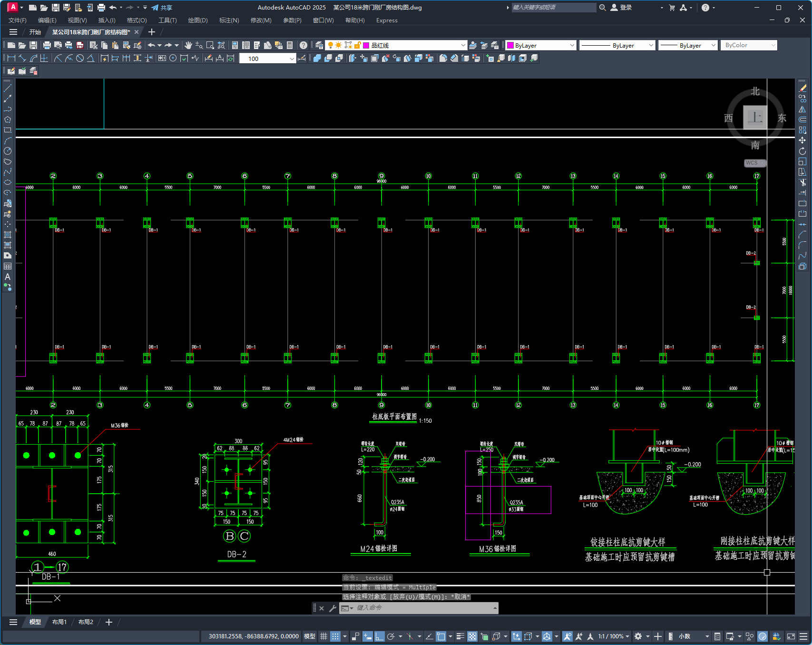Open the ByLayer color dropdown
812x645 pixels.
pos(541,45)
